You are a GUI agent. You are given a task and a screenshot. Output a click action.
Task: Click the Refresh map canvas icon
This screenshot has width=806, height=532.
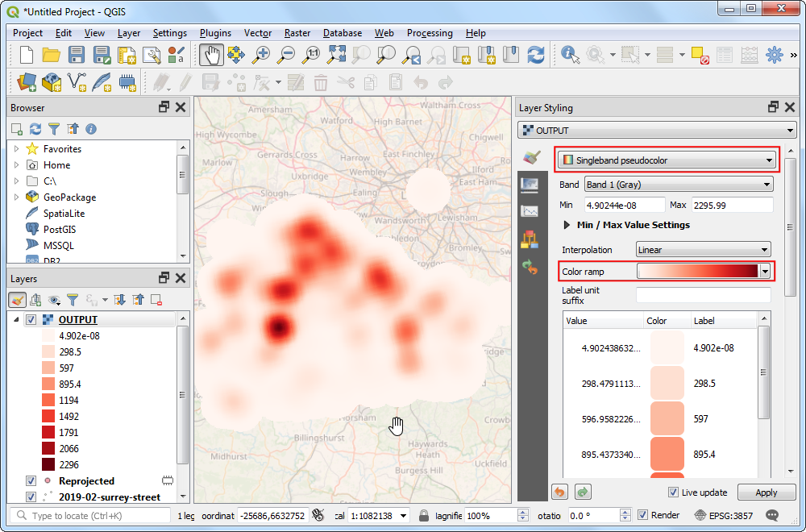535,55
